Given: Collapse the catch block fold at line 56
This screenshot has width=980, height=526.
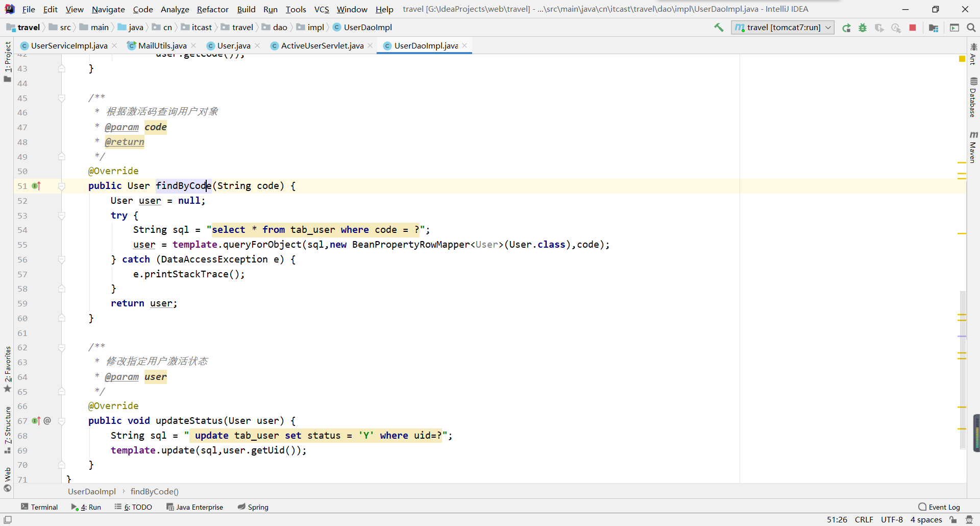Looking at the screenshot, I should click(x=62, y=259).
